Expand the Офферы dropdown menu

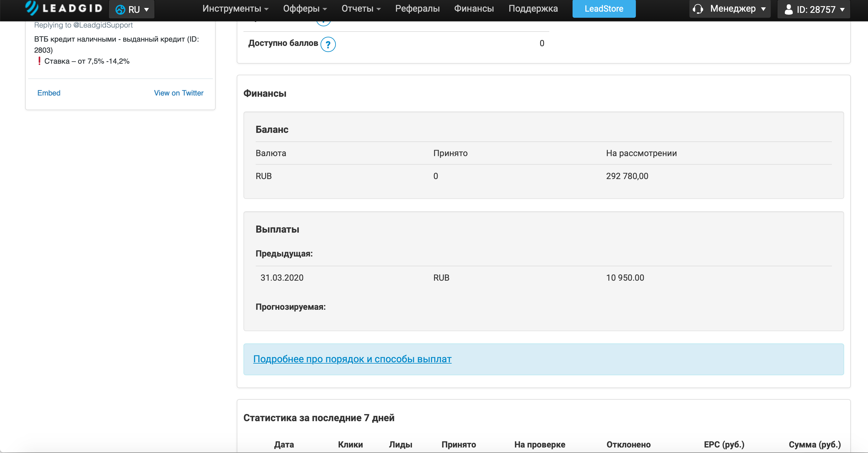[x=305, y=9]
